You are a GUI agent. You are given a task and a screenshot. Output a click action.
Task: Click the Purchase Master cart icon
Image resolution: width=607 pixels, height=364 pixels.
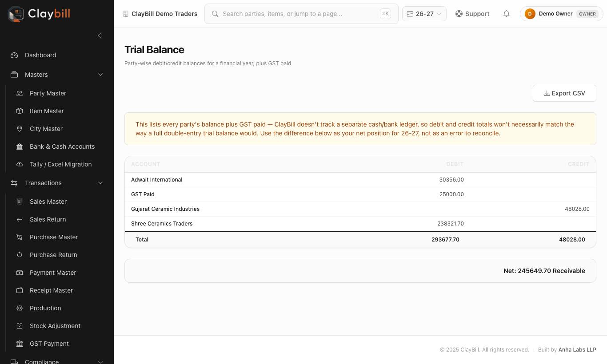(x=20, y=237)
